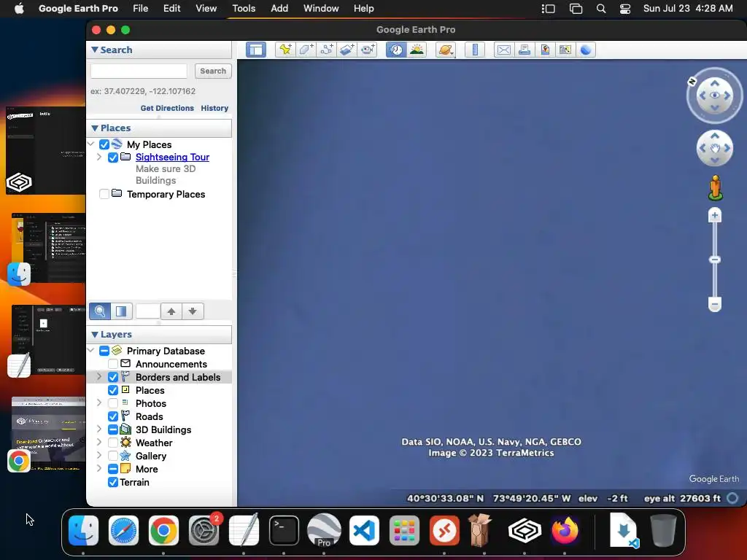This screenshot has width=747, height=560.
Task: Click the Record a Tour camera icon
Action: tap(368, 50)
